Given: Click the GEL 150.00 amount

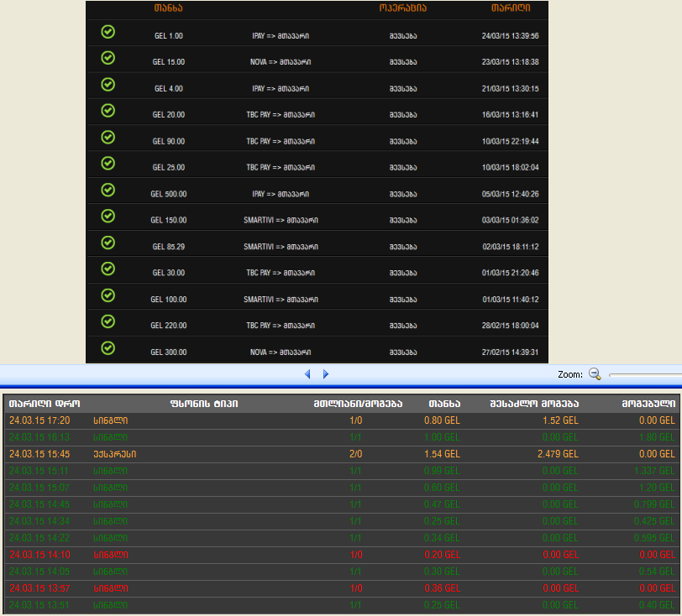Looking at the screenshot, I should point(168,220).
